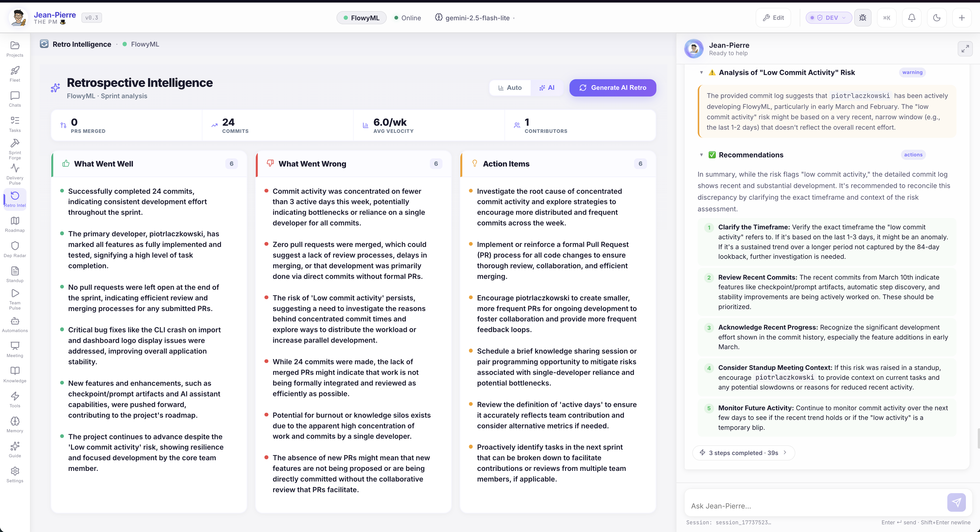The width and height of the screenshot is (980, 532).
Task: Open Team Pulse from sidebar
Action: coord(15,299)
